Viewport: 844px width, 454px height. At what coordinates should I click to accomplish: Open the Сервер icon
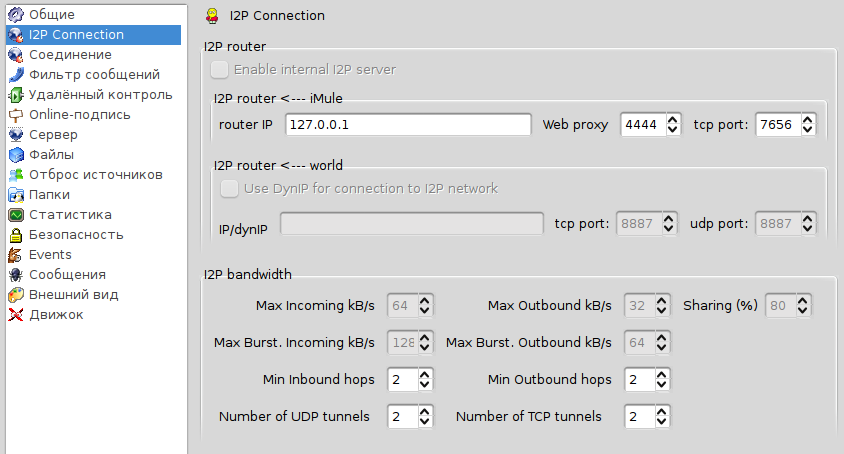pyautogui.click(x=16, y=135)
